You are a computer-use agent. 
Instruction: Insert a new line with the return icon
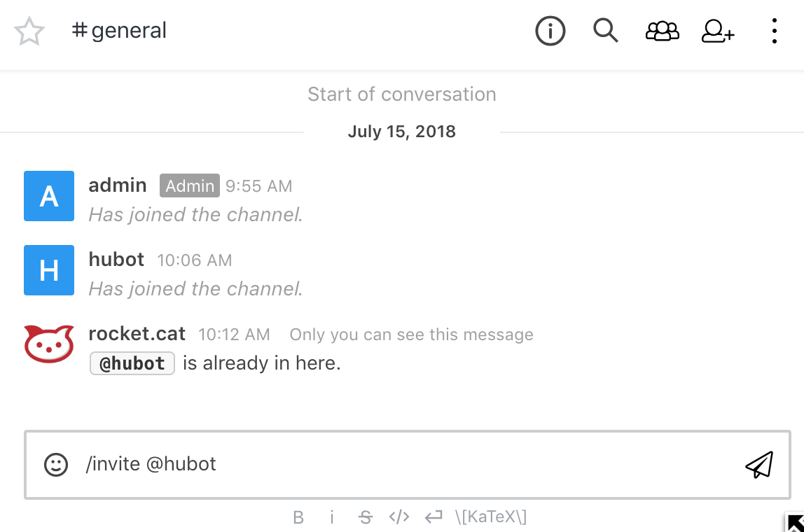click(x=434, y=517)
